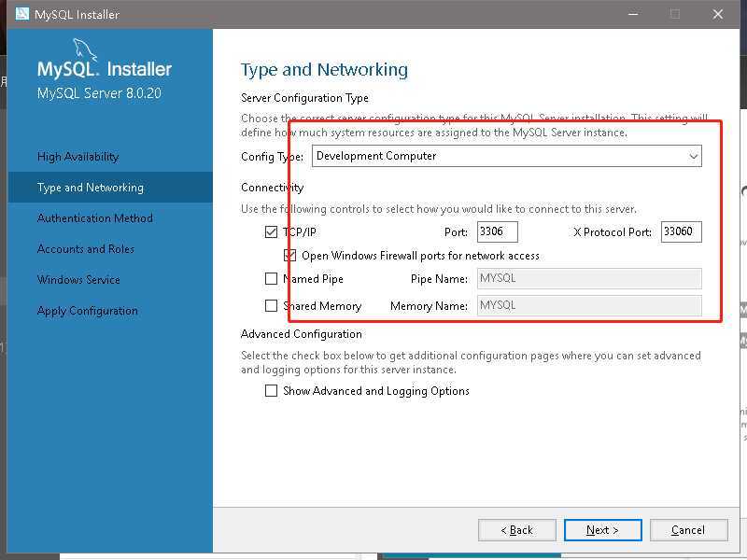The image size is (747, 560).
Task: Click the Next button
Action: (x=602, y=530)
